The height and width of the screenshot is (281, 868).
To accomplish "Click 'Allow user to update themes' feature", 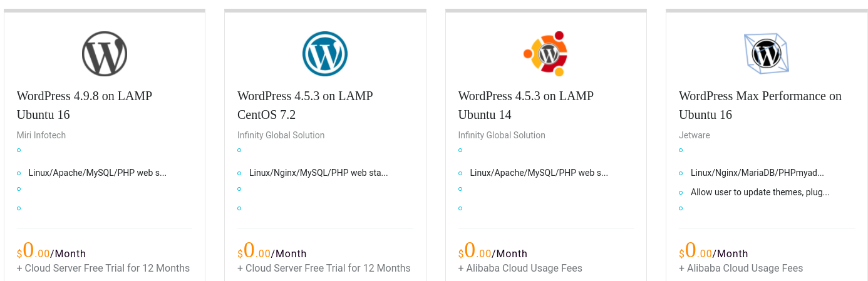I will click(760, 192).
